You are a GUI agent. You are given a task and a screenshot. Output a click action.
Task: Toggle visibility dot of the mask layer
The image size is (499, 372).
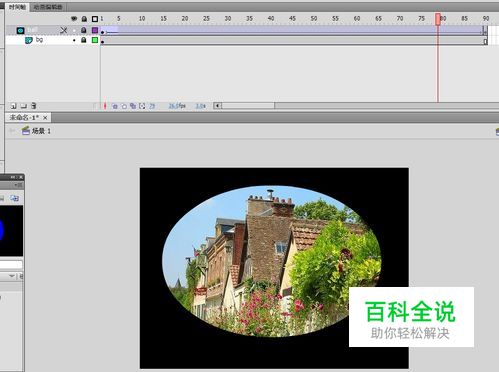(74, 31)
